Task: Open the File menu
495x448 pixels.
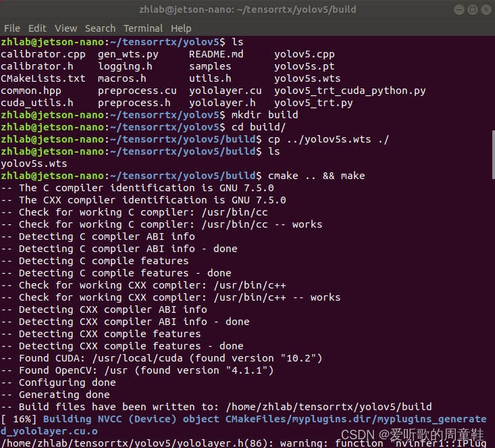Action: click(12, 28)
